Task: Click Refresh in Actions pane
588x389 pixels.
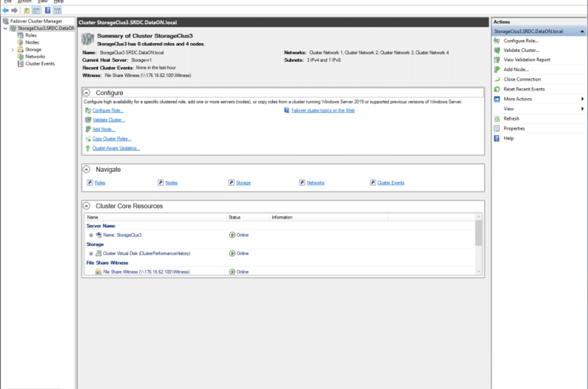Action: (511, 118)
